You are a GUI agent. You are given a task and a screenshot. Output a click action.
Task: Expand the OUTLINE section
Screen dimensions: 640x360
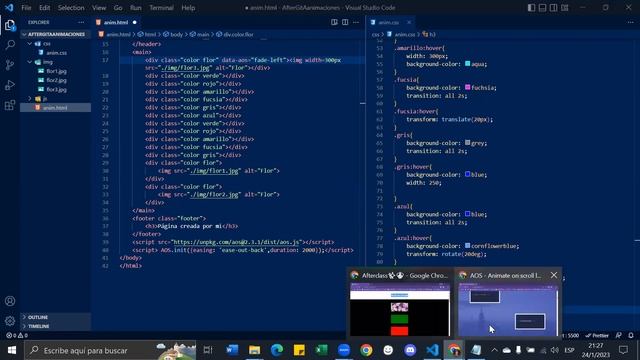[x=55, y=317]
